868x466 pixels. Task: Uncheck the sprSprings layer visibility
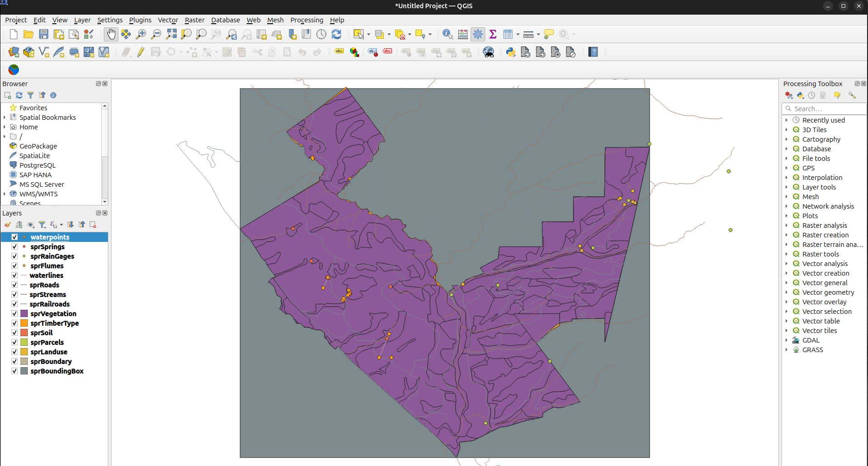coord(15,246)
